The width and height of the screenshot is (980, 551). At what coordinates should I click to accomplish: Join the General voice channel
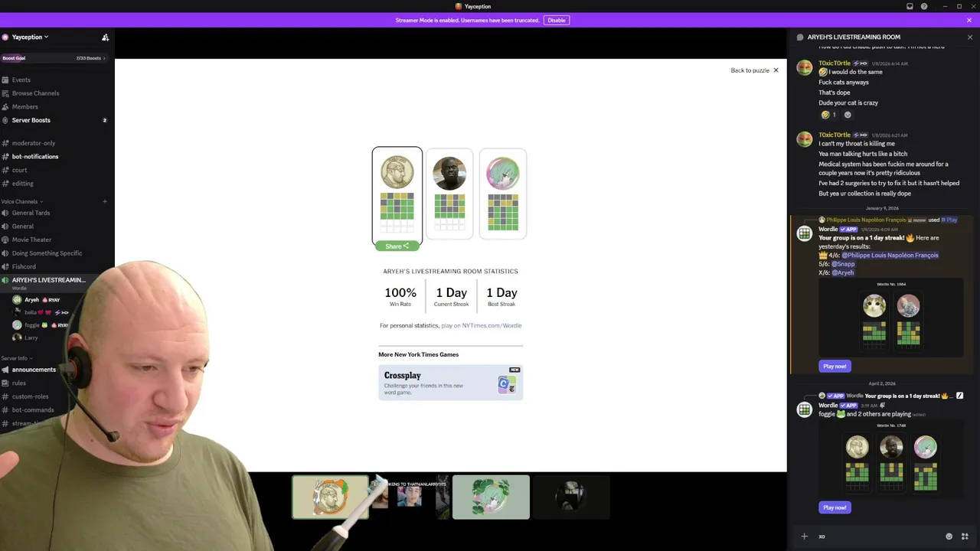(x=22, y=227)
